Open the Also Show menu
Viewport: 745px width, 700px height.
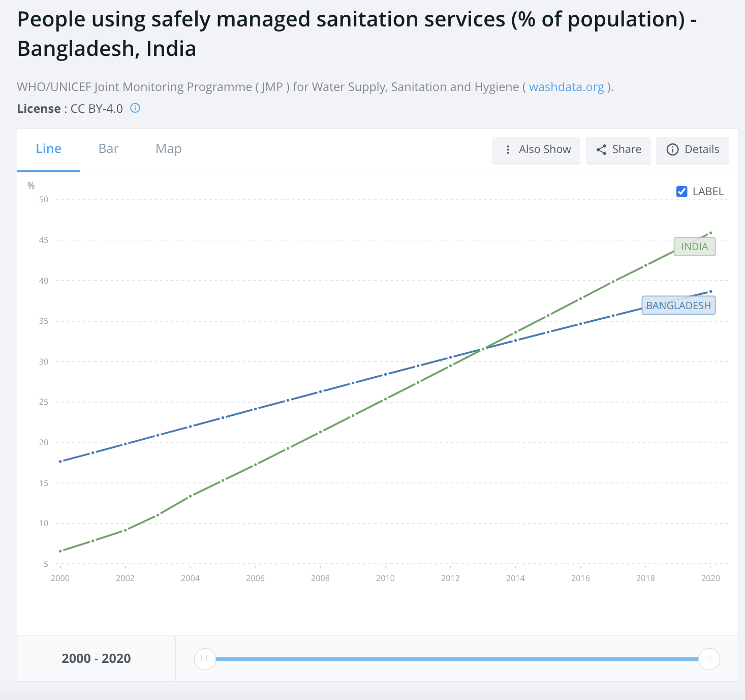click(x=536, y=150)
